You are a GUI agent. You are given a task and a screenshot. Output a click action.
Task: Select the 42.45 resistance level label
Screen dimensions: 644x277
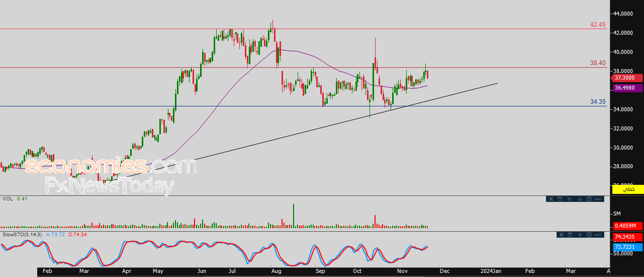598,24
